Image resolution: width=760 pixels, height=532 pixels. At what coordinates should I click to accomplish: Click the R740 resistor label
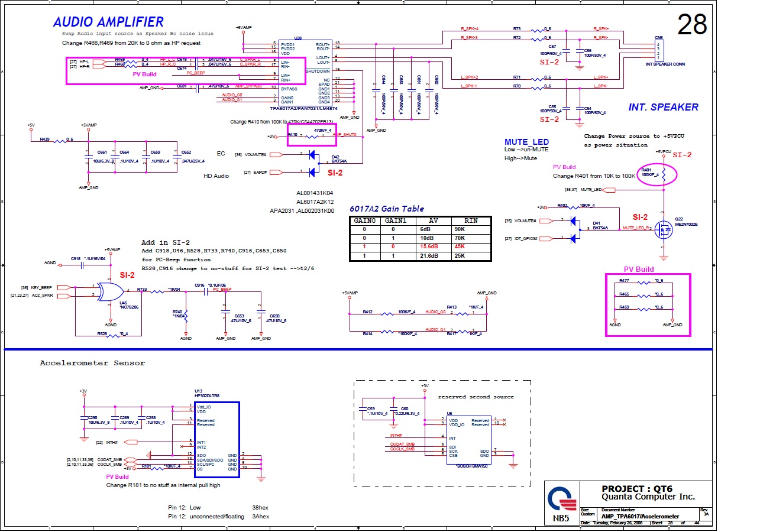click(x=177, y=312)
